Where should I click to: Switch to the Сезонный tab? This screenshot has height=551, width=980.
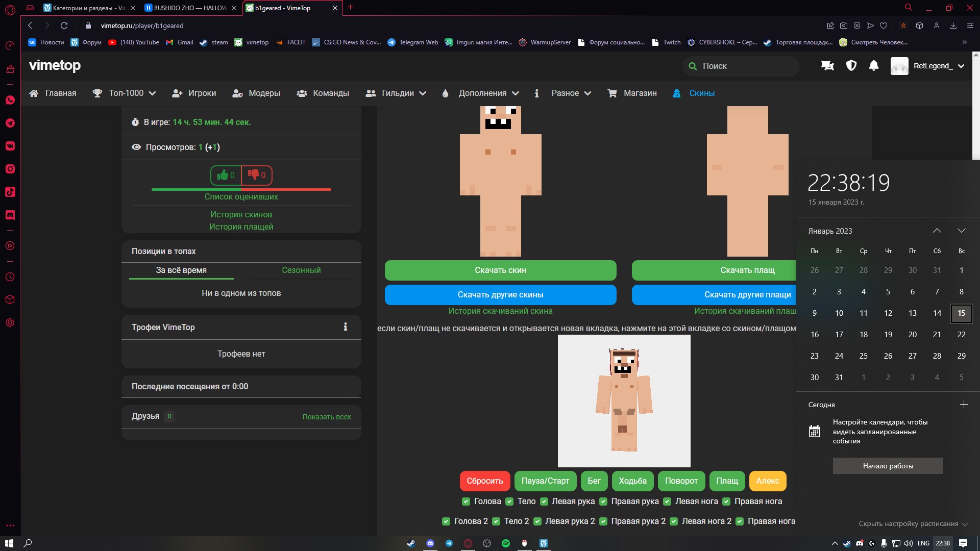(x=301, y=270)
